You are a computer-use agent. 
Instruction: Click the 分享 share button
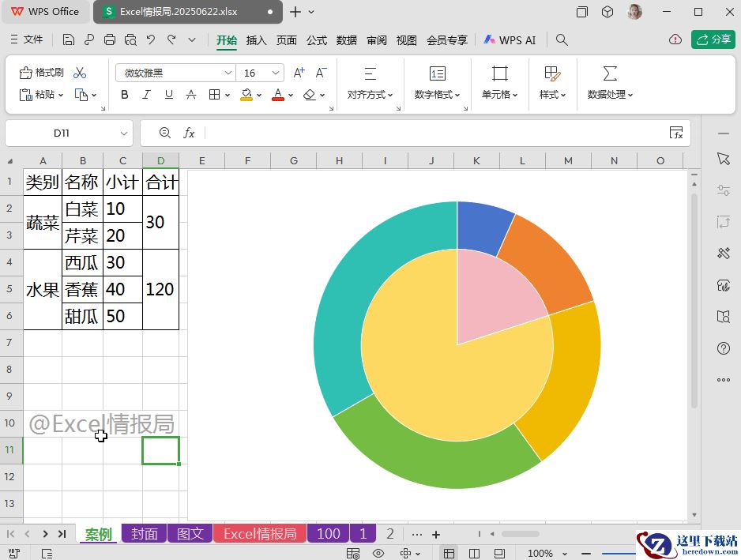(x=713, y=39)
